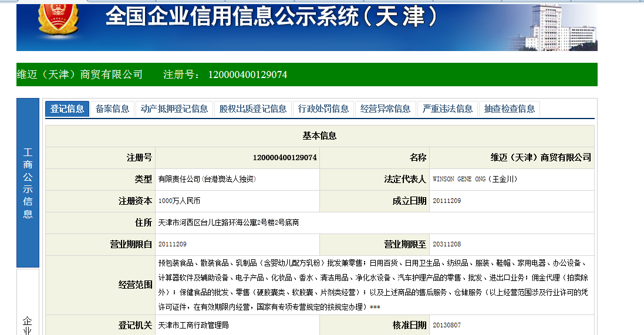Image resolution: width=644 pixels, height=335 pixels.
Task: Open the 登记信息 tab
Action: point(67,109)
